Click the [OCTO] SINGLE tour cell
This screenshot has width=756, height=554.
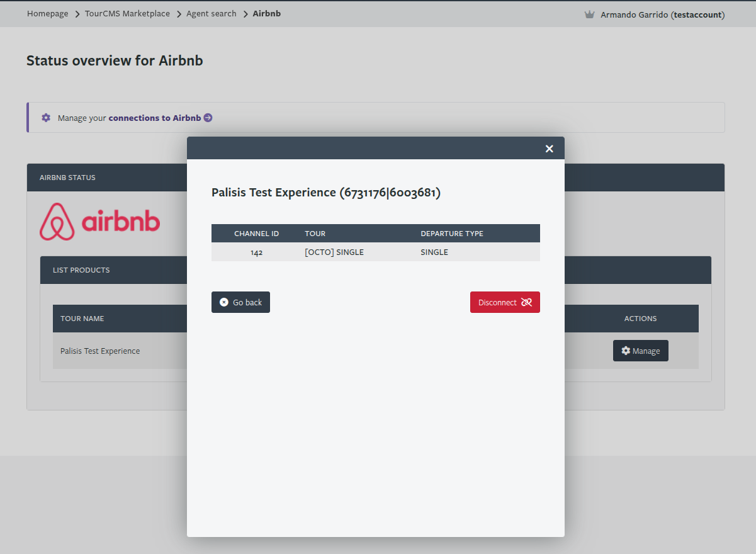tap(334, 252)
